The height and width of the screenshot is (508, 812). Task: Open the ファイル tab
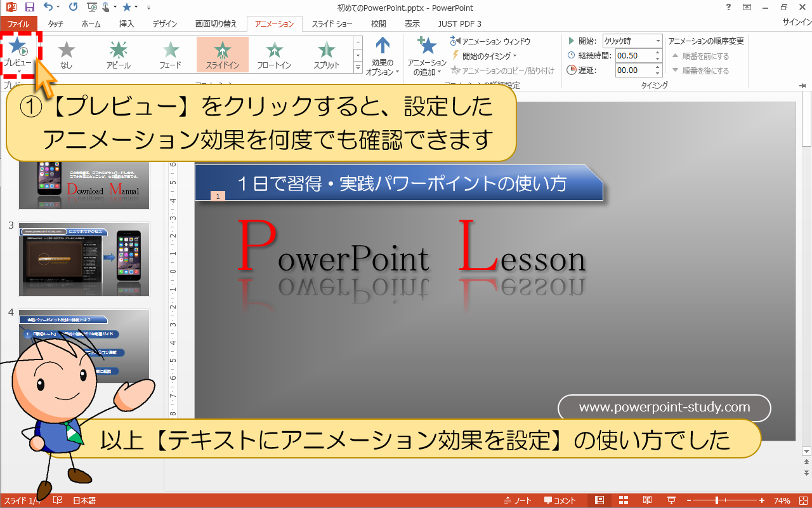coord(18,23)
